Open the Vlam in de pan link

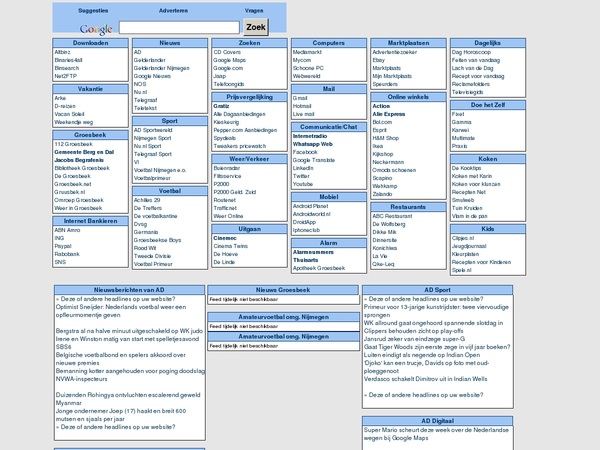[470, 216]
